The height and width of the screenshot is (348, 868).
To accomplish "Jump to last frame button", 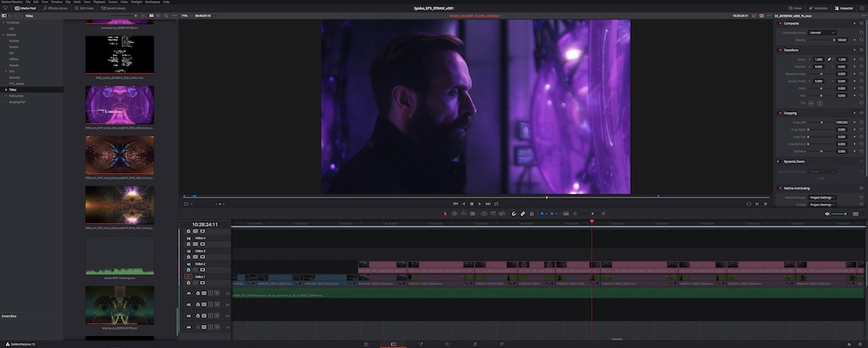I will (x=487, y=204).
